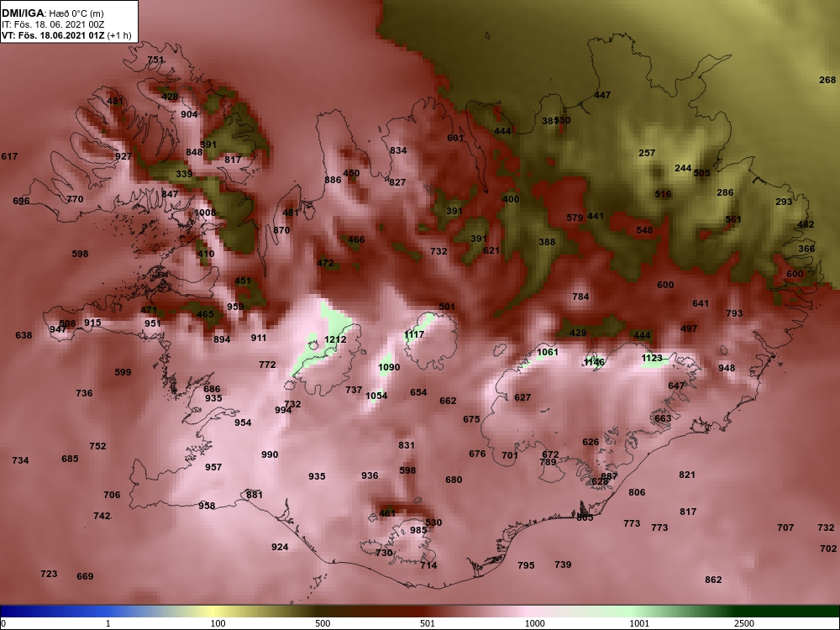840x630 pixels.
Task: Select the 579 map value
Action: 575,218
